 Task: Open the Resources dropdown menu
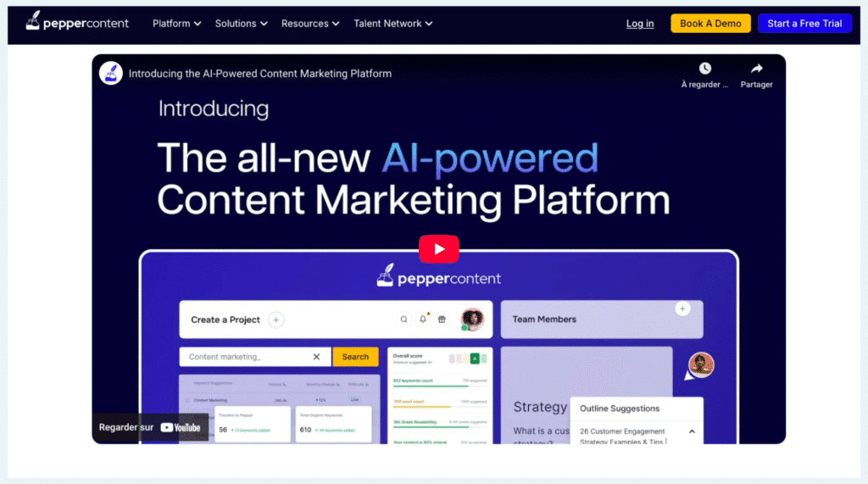tap(311, 24)
